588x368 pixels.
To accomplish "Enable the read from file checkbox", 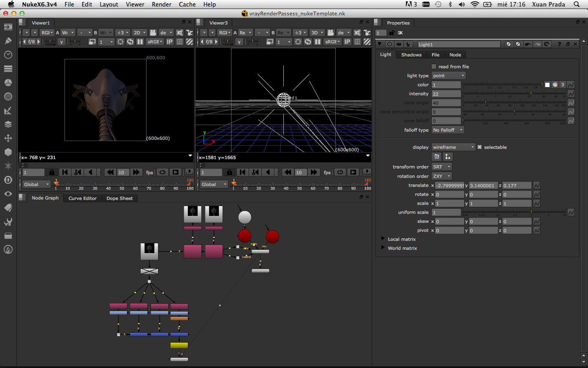I will [x=434, y=67].
